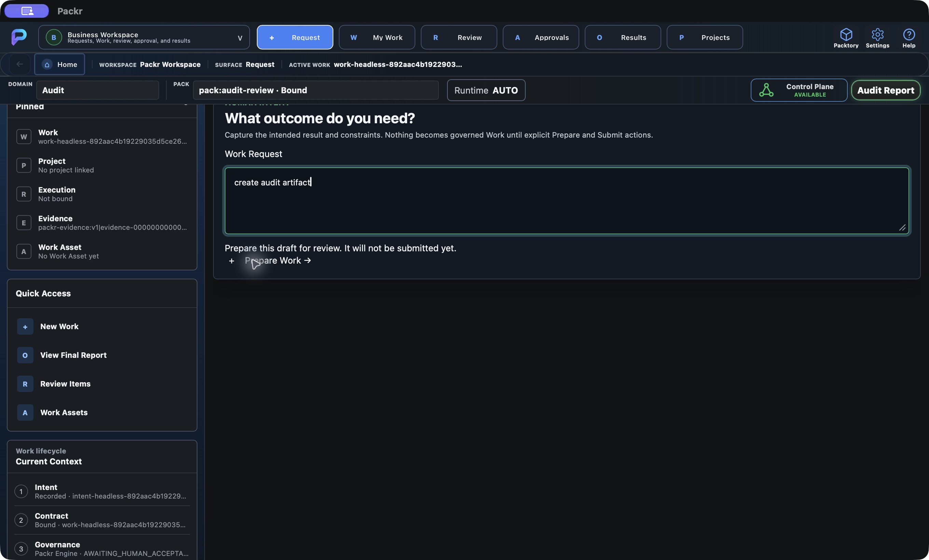The height and width of the screenshot is (560, 929).
Task: Switch to the Approvals tab
Action: click(541, 37)
